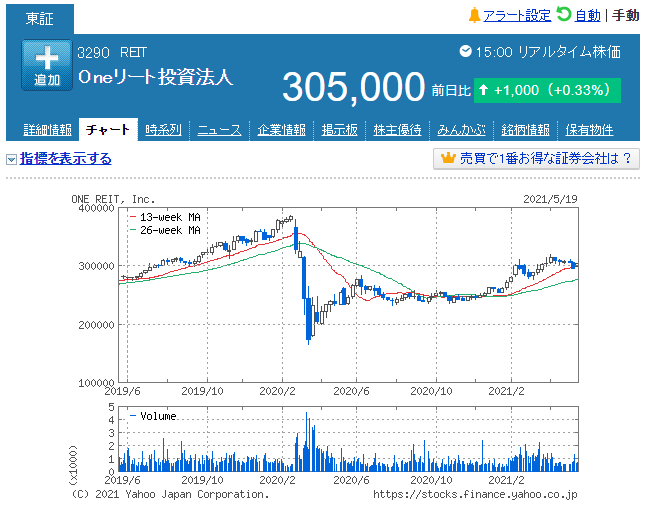This screenshot has width=647, height=505.
Task: Click the clock icon beside 15:00
Action: (x=465, y=52)
